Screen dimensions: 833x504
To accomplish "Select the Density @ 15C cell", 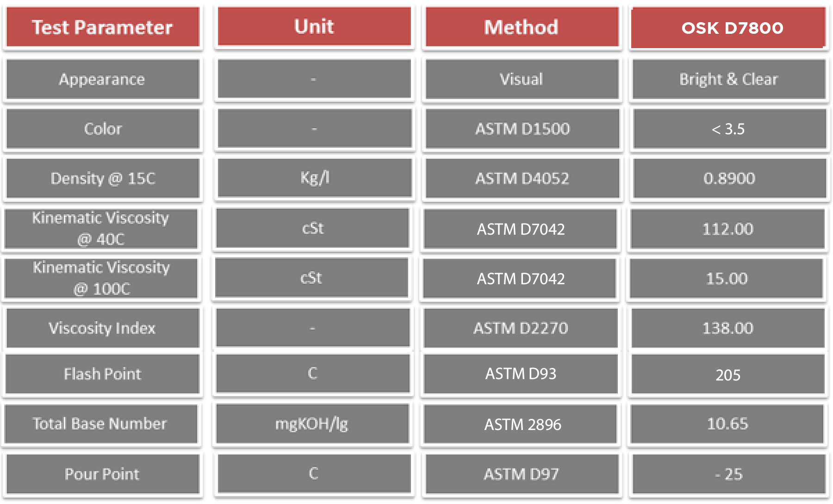I will pos(103,178).
